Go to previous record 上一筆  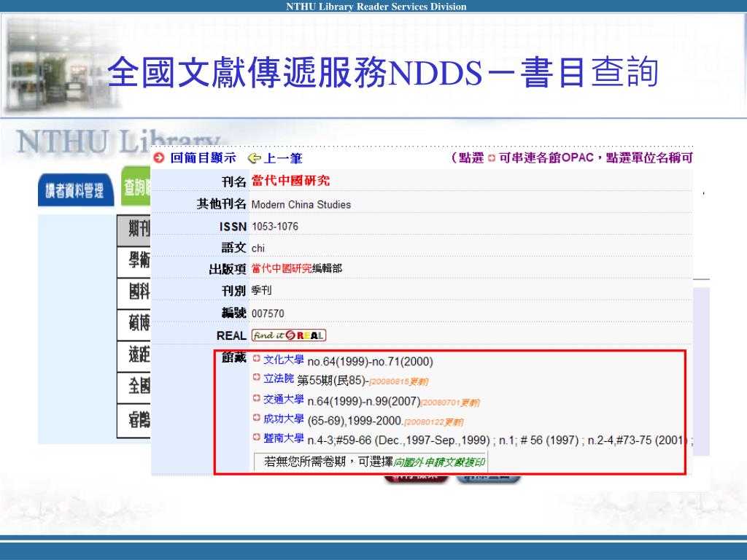pos(283,158)
